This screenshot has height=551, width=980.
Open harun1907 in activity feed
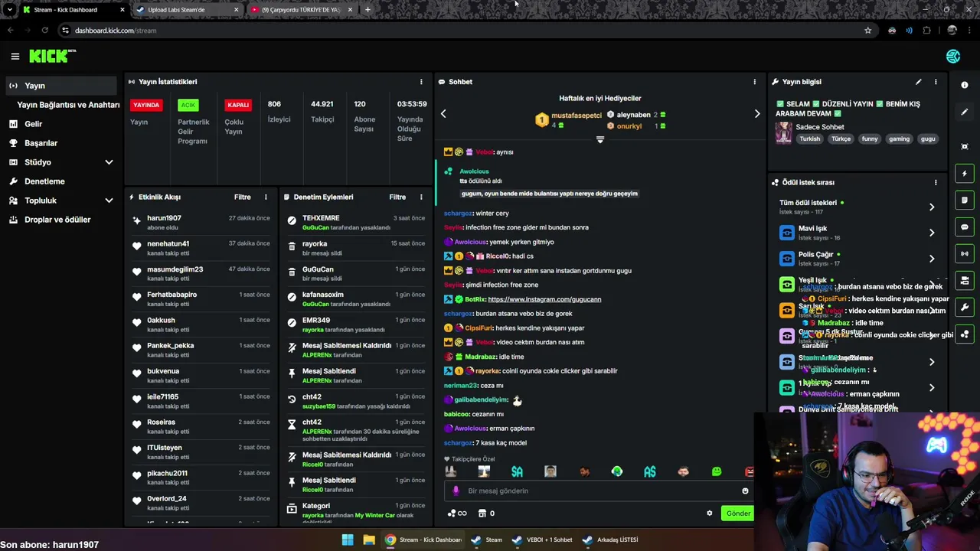(x=164, y=218)
